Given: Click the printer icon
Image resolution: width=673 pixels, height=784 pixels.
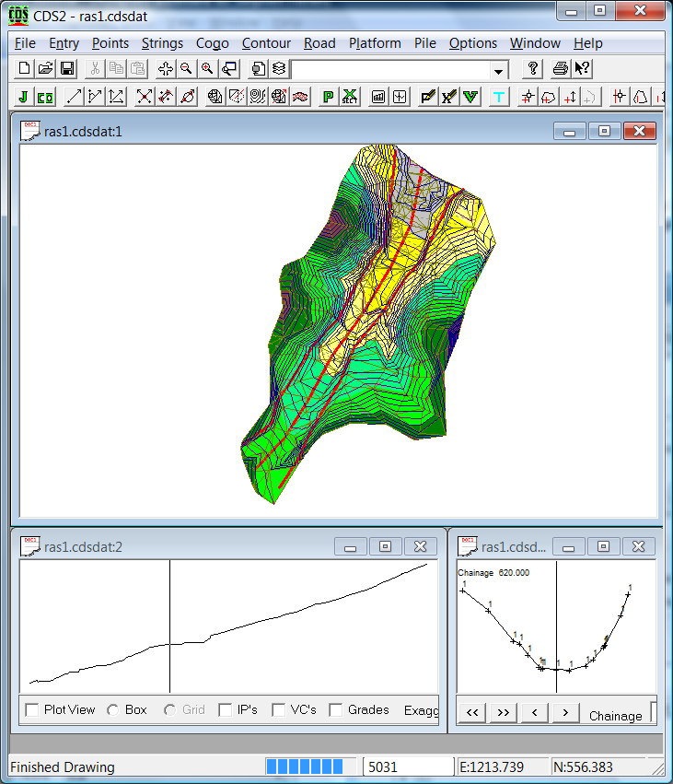Looking at the screenshot, I should (x=560, y=69).
